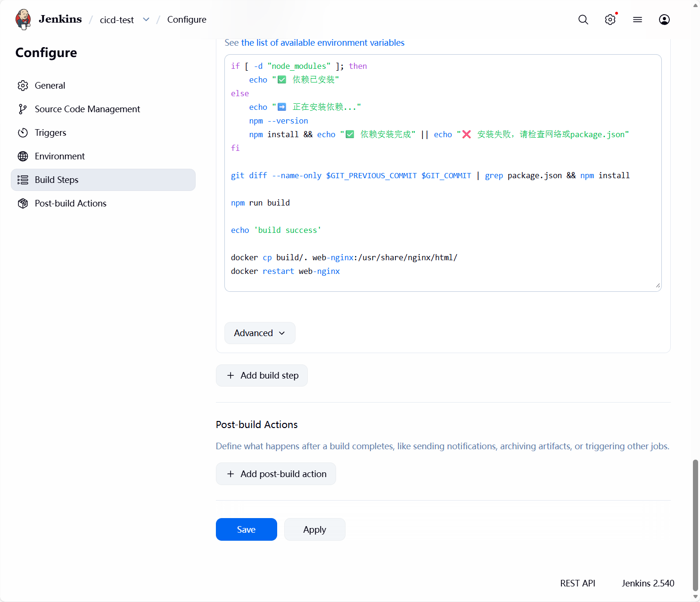Click the 'npm run build' line
This screenshot has height=602, width=700.
pyautogui.click(x=260, y=203)
